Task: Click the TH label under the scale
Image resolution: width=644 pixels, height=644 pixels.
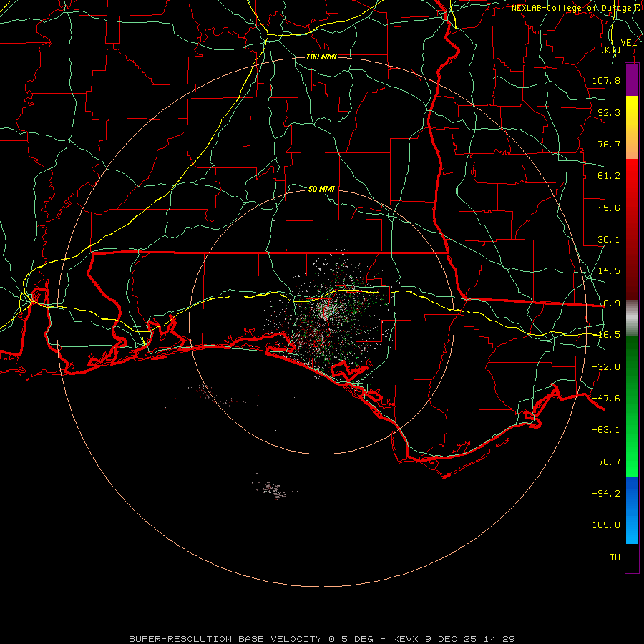Action: coord(615,557)
